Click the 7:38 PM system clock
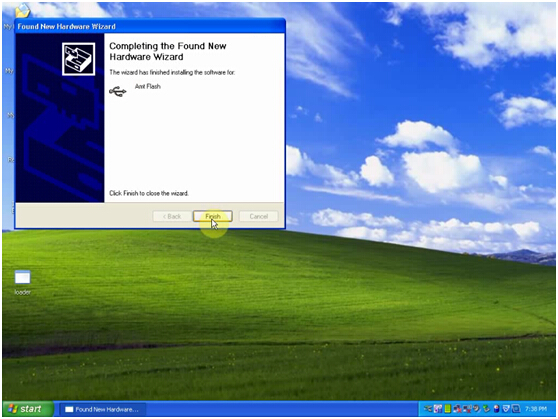 click(536, 409)
